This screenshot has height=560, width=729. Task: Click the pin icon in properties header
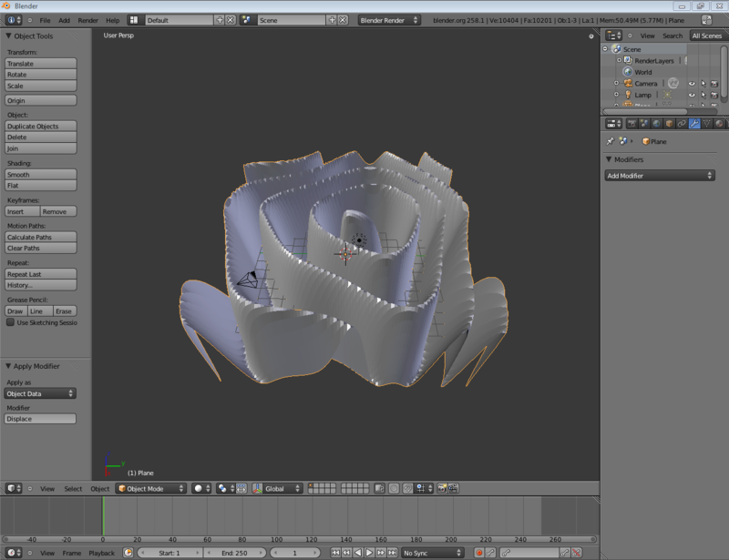(x=610, y=141)
